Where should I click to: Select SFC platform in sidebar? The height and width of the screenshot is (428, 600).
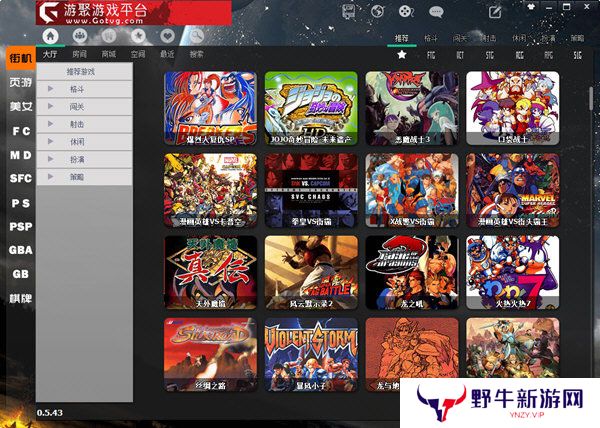[21, 179]
